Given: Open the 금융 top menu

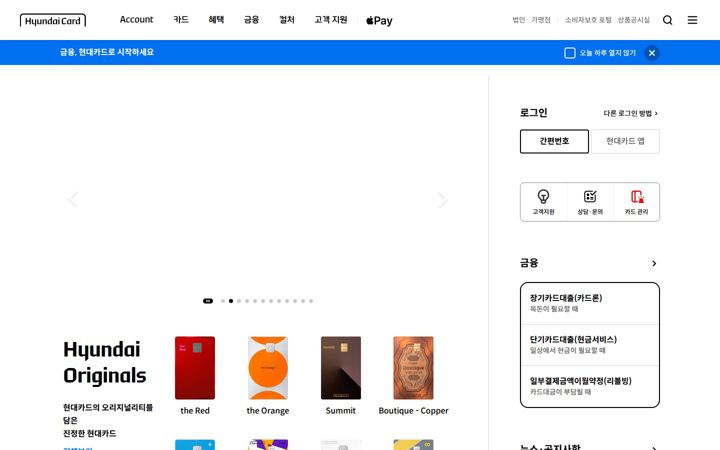Looking at the screenshot, I should (252, 20).
